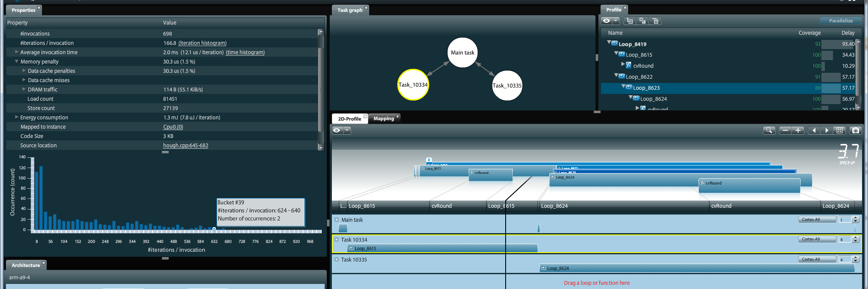This screenshot has height=289, width=868.
Task: Switch to the Profile tab
Action: tap(613, 10)
